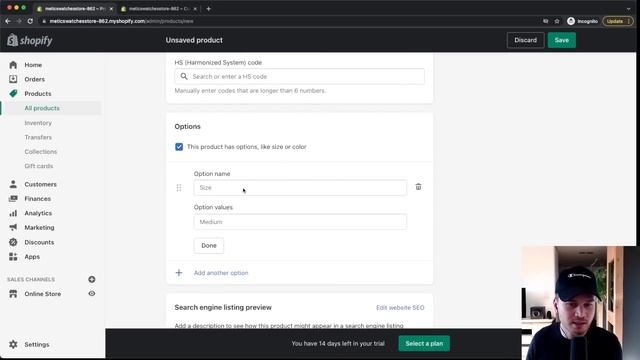
Task: Click the Done button
Action: click(209, 245)
